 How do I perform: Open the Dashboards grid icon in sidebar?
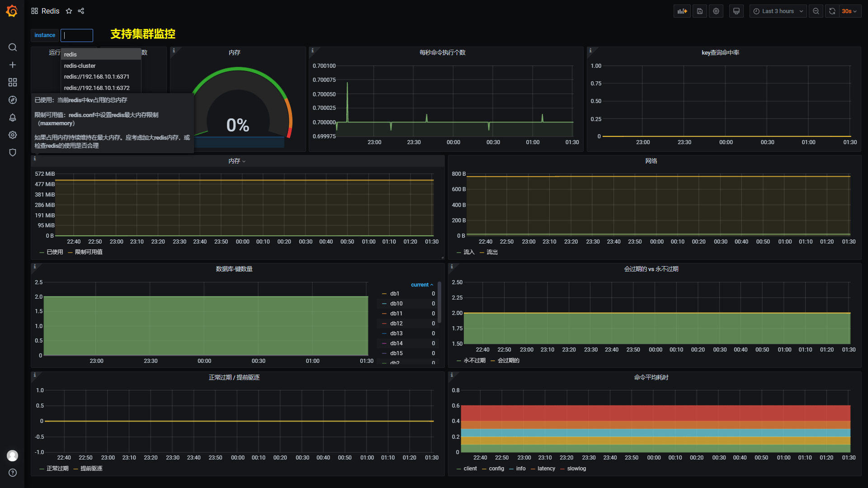click(x=13, y=82)
